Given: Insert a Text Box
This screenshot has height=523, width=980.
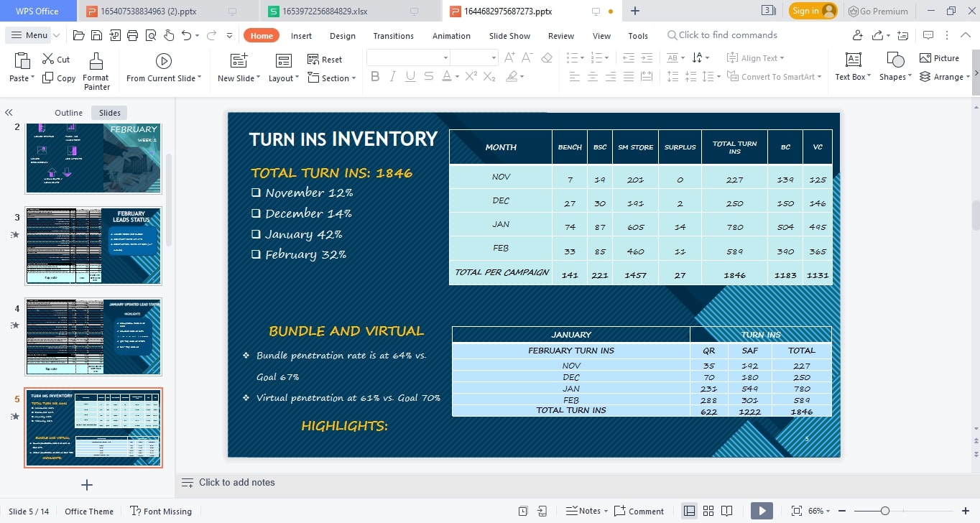Looking at the screenshot, I should 853,61.
